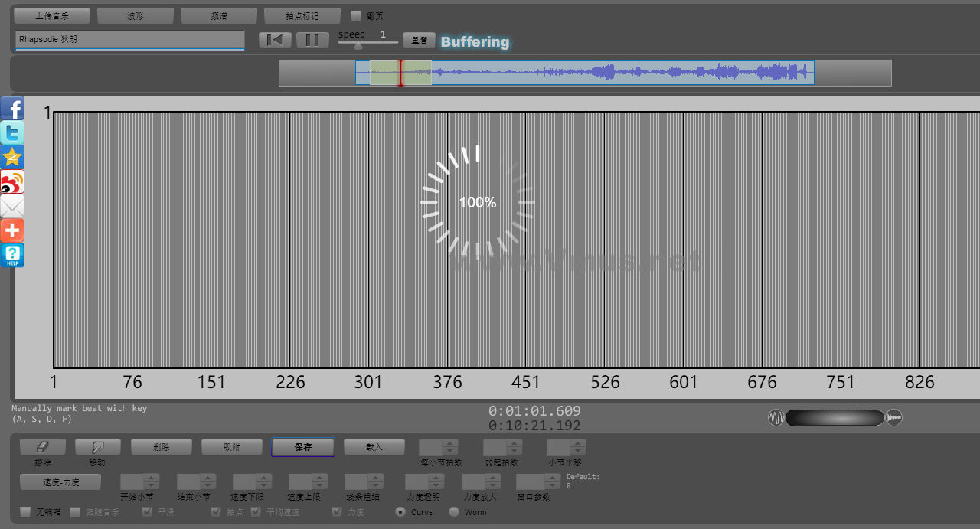Click the Facebook share icon
The image size is (980, 529).
pos(12,109)
